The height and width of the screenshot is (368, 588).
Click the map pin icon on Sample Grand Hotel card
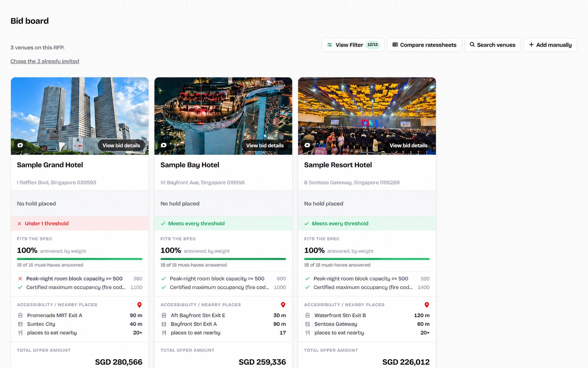click(139, 305)
